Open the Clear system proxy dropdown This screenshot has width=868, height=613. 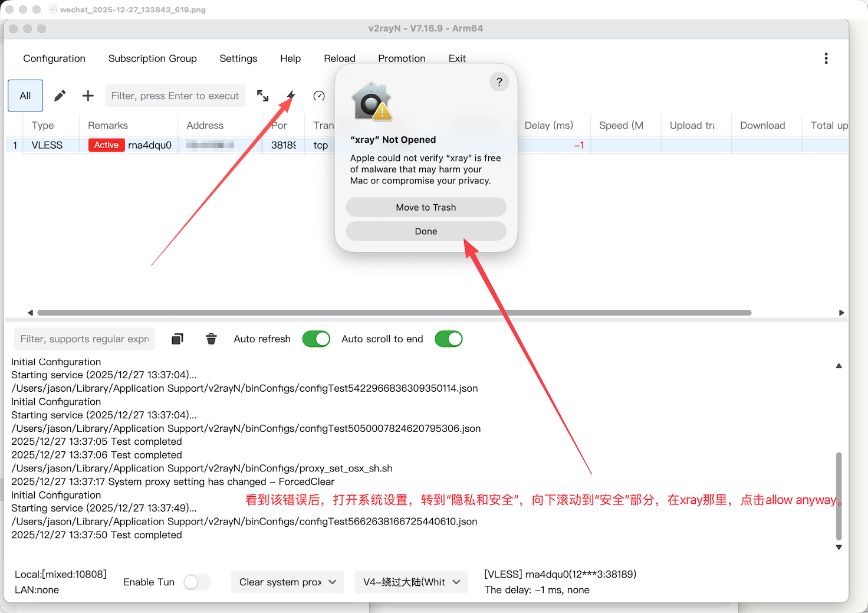coord(287,582)
